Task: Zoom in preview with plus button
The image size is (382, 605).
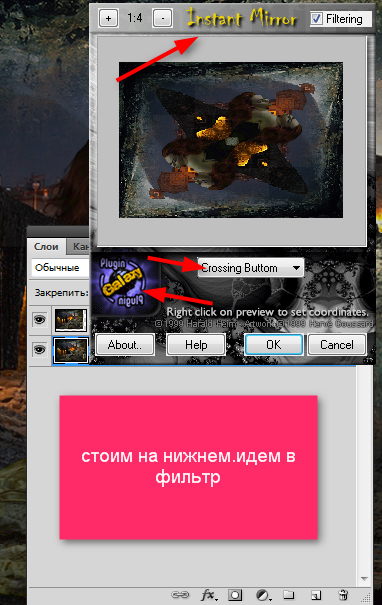Action: pyautogui.click(x=108, y=19)
